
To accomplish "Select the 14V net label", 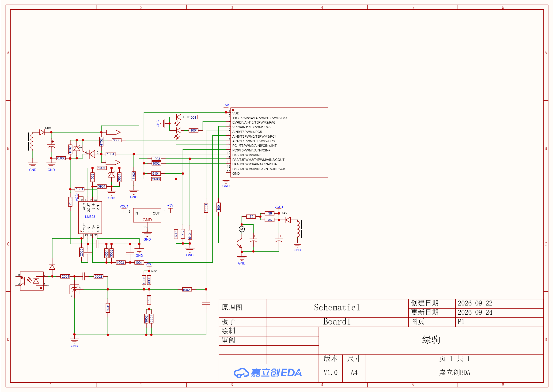I will 285,213.
